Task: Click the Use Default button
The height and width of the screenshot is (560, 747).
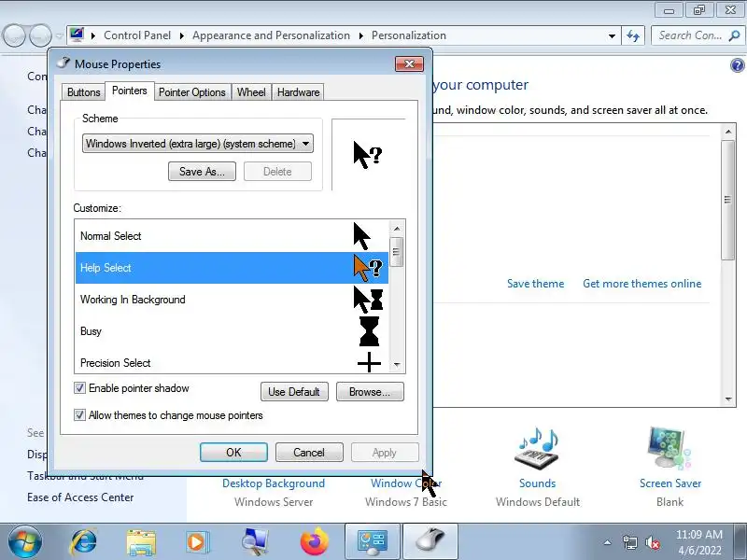Action: (294, 391)
